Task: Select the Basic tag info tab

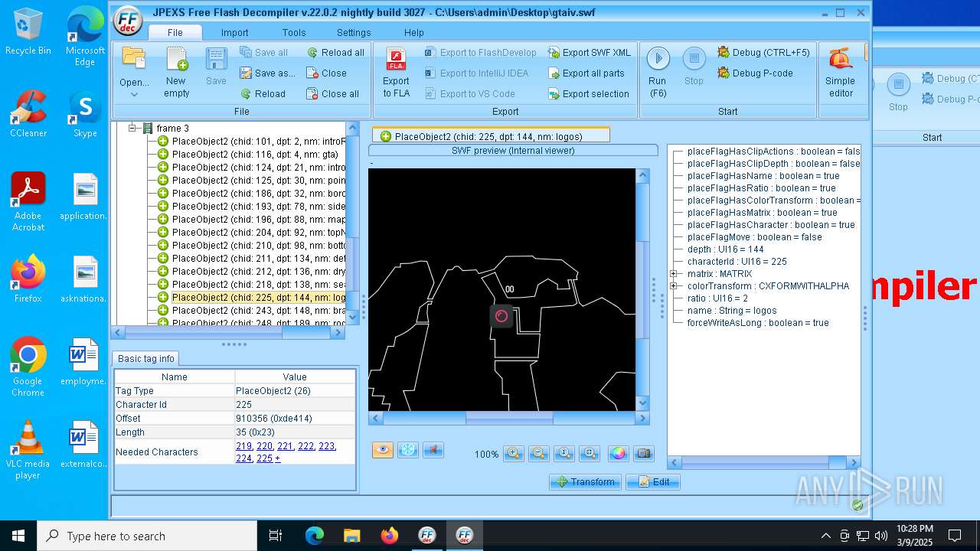Action: click(x=146, y=358)
